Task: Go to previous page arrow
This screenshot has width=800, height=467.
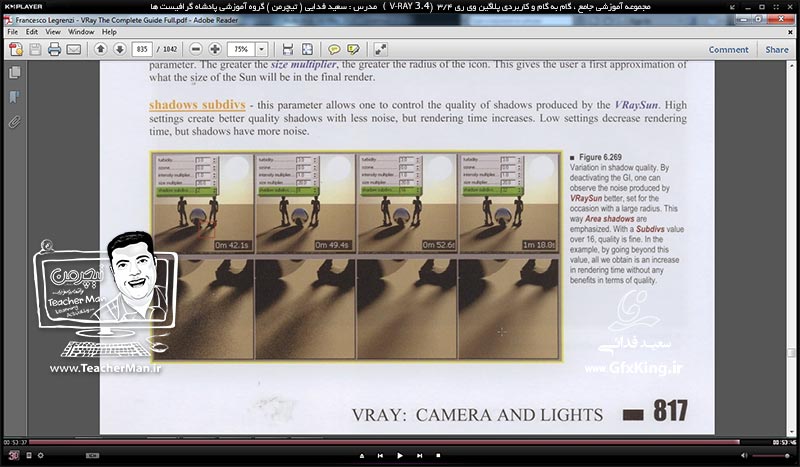Action: click(101, 49)
